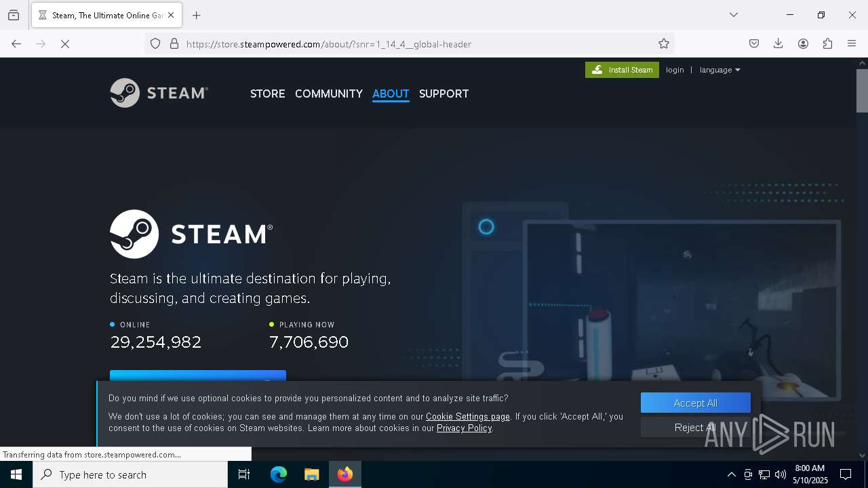
Task: Open the Windows Start menu
Action: 16,474
